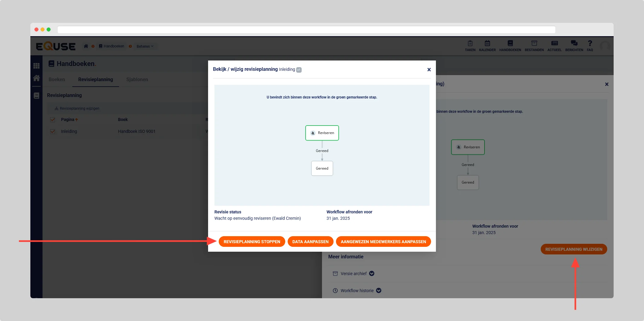The image size is (644, 321).
Task: Select the Reviseren workflow step node
Action: (x=322, y=133)
